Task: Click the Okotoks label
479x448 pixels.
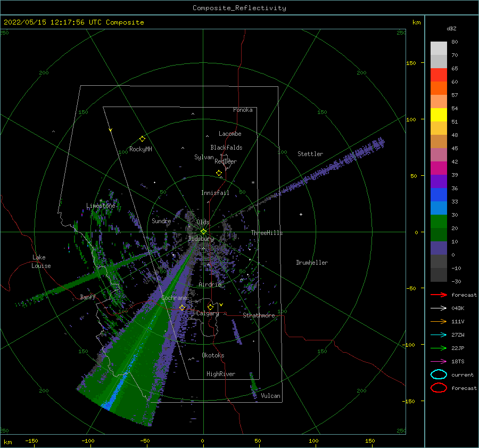Action: click(x=213, y=355)
